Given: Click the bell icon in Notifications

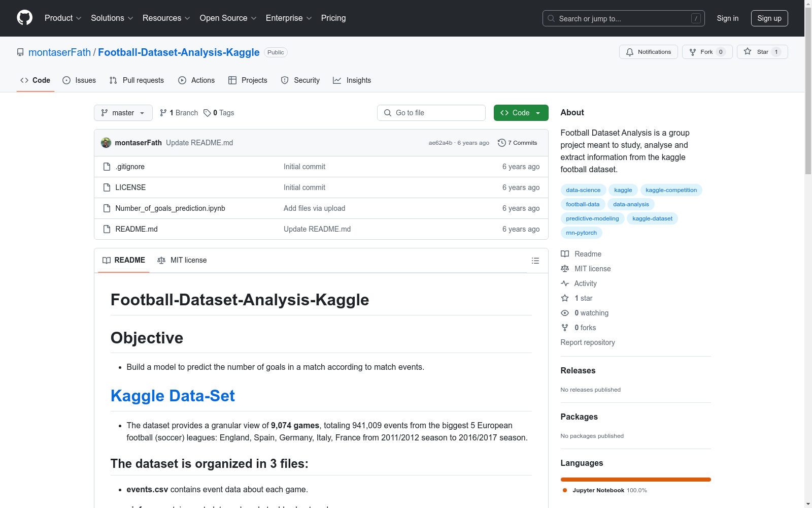Looking at the screenshot, I should (x=630, y=52).
